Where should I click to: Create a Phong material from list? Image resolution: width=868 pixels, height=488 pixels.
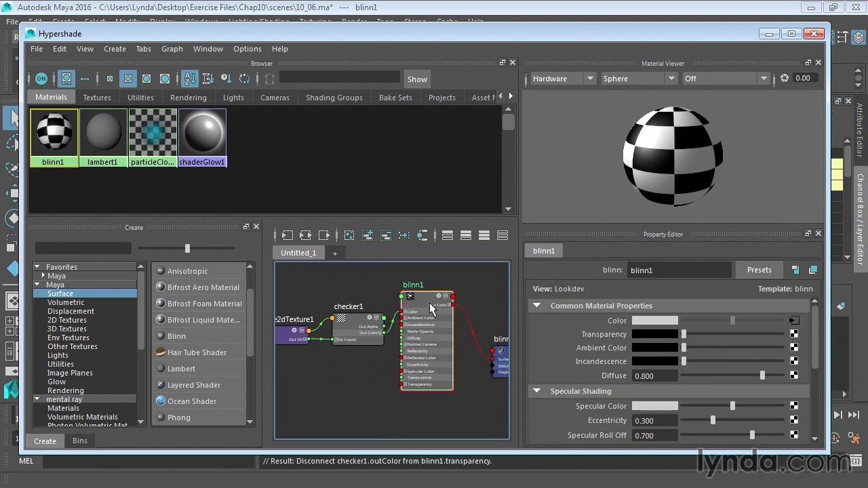click(x=179, y=418)
